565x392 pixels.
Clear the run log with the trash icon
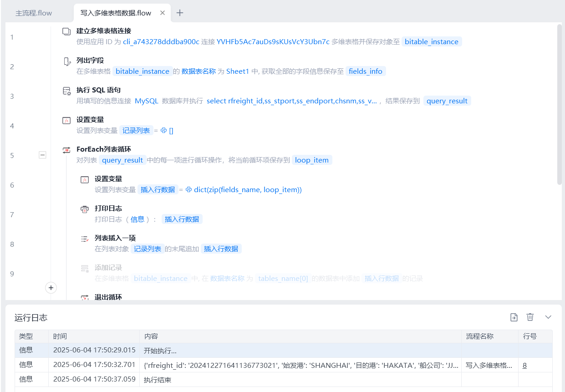point(530,317)
